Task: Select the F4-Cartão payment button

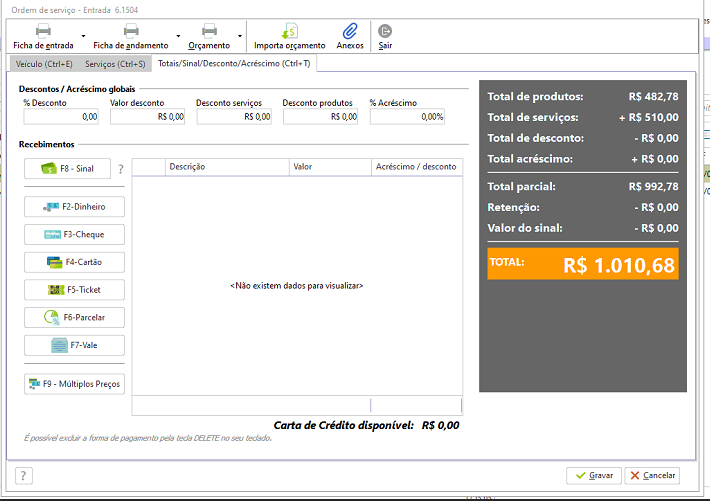Action: pyautogui.click(x=74, y=262)
